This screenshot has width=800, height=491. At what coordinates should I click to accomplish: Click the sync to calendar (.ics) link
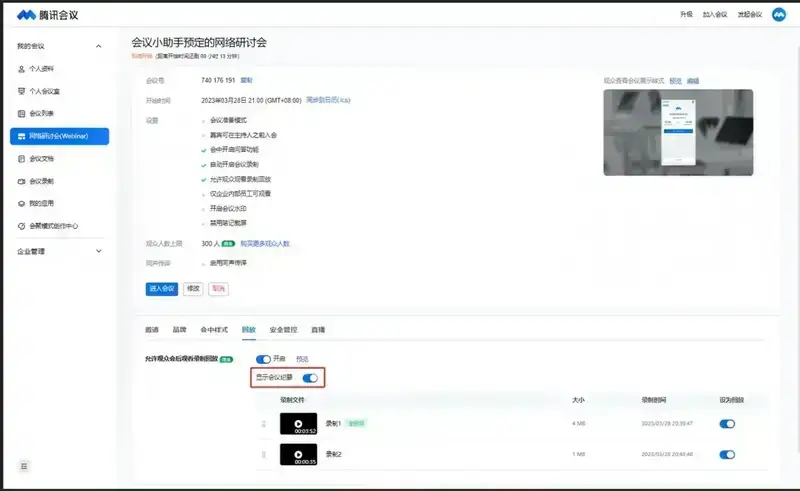coord(328,100)
